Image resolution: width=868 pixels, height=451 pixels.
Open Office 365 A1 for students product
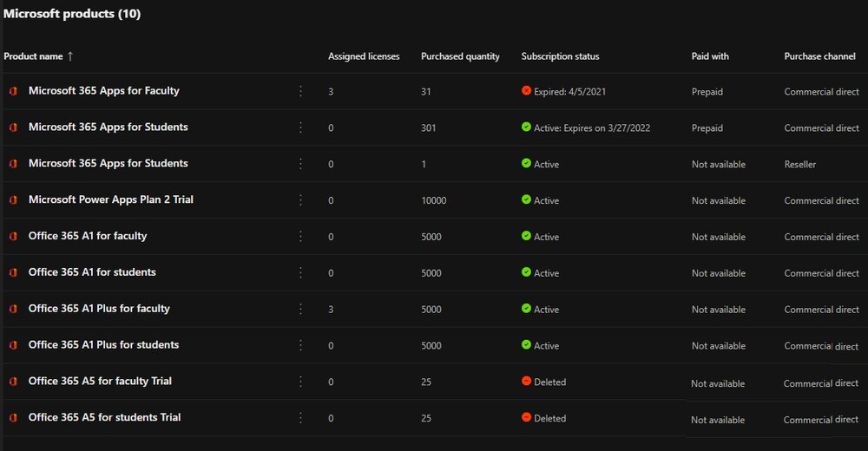click(92, 272)
